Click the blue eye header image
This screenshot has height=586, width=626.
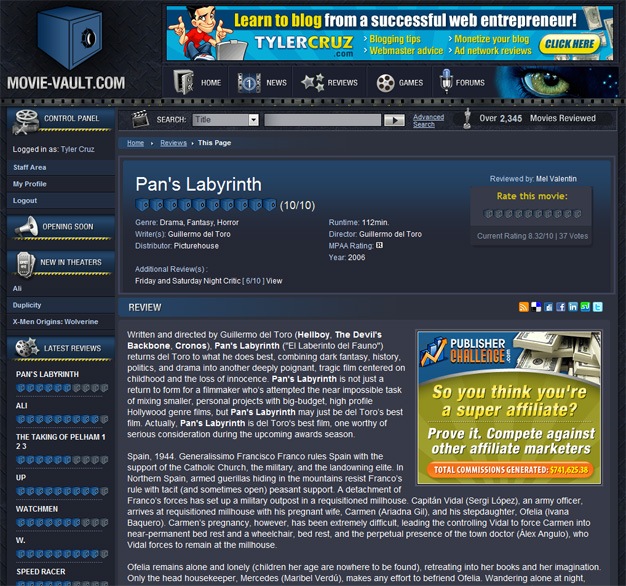tap(557, 82)
